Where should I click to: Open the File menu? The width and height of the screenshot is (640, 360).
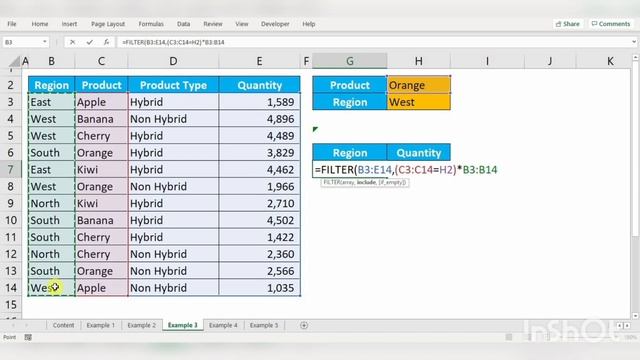tap(12, 24)
